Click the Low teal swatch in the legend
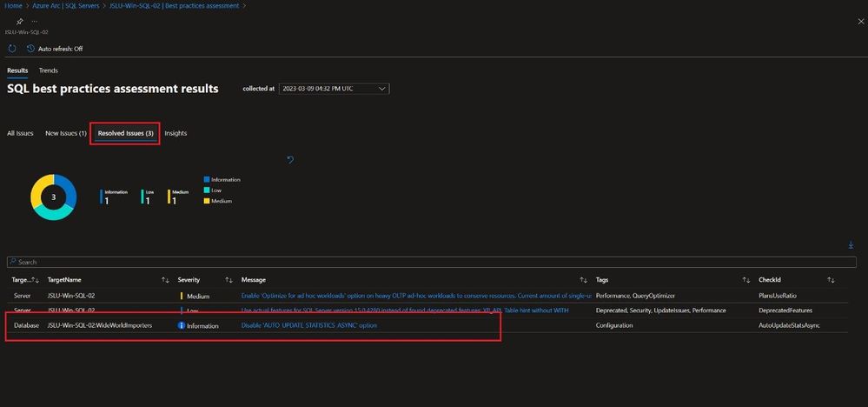Image resolution: width=868 pixels, height=407 pixels. (207, 190)
